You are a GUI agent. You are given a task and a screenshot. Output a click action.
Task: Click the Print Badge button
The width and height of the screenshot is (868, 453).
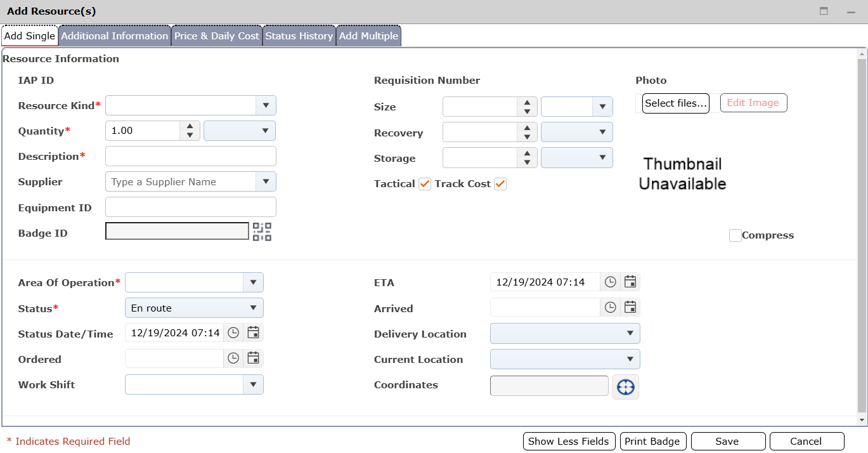652,442
